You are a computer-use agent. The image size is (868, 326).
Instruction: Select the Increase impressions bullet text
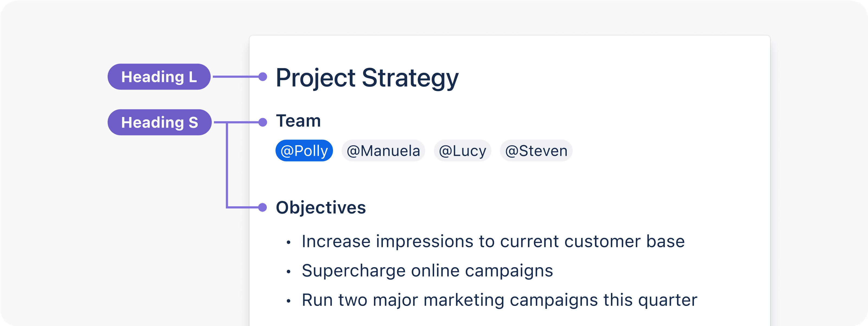493,241
